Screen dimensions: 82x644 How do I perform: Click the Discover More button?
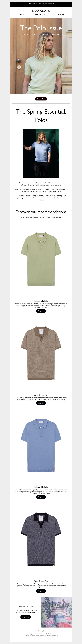(x=41, y=99)
